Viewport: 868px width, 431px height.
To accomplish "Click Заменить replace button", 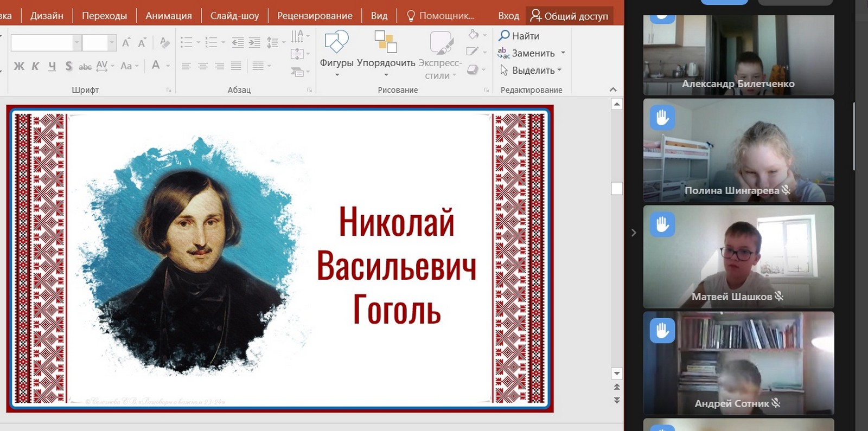I will tap(526, 53).
